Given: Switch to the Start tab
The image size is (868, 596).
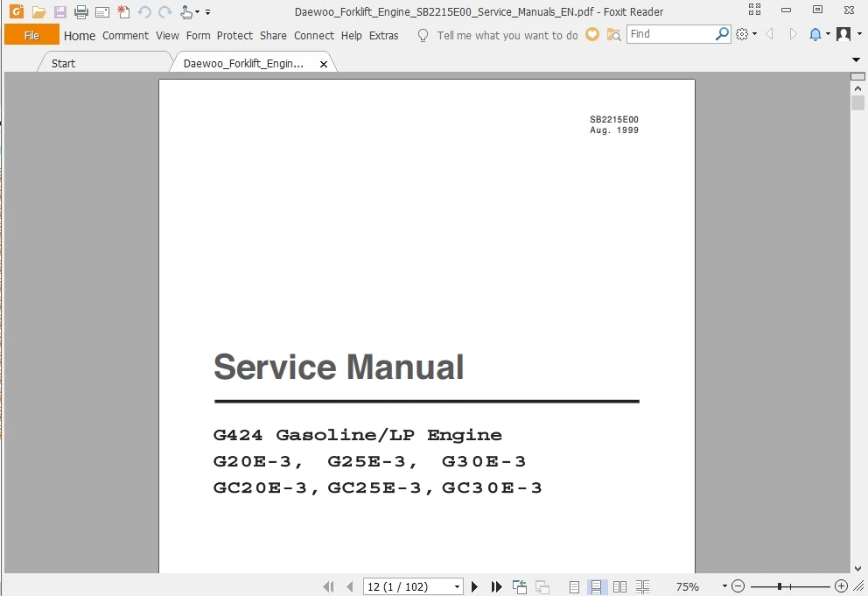Looking at the screenshot, I should (63, 63).
